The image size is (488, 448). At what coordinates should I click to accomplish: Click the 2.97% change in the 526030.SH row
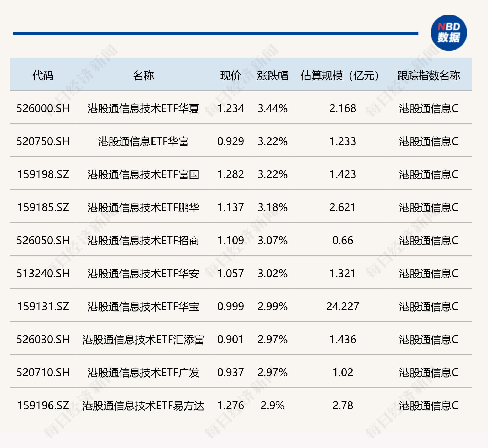pos(273,340)
